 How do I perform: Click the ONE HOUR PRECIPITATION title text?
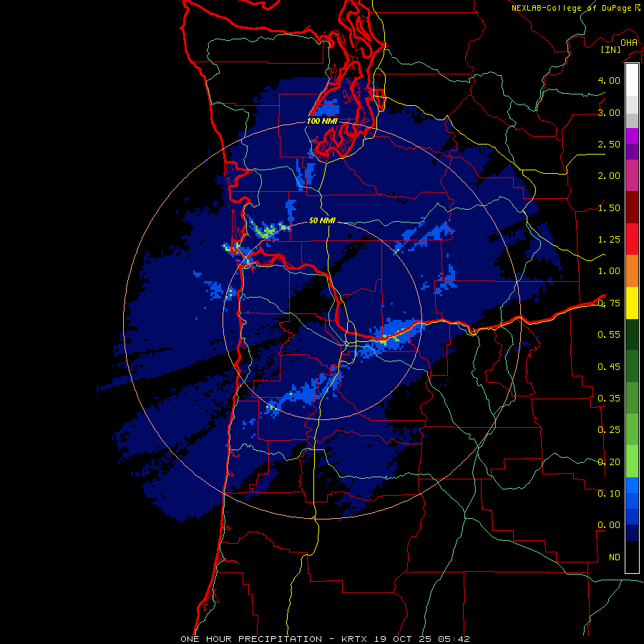[251, 639]
